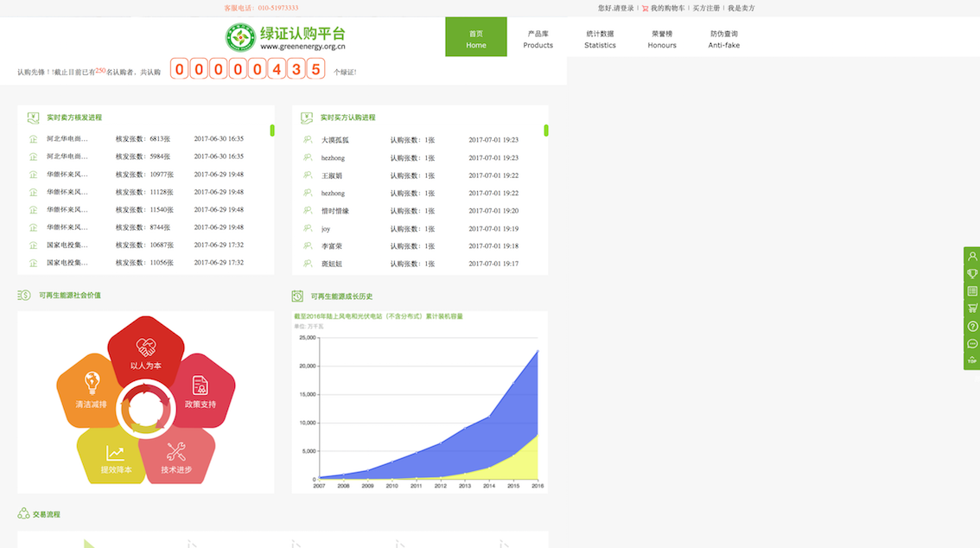Click the greenenergy.org.cn site logo
This screenshot has width=980, height=548.
click(x=285, y=37)
